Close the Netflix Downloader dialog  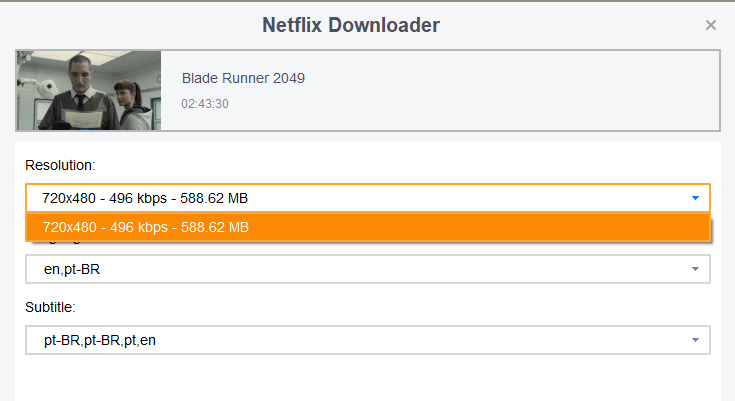click(x=711, y=25)
